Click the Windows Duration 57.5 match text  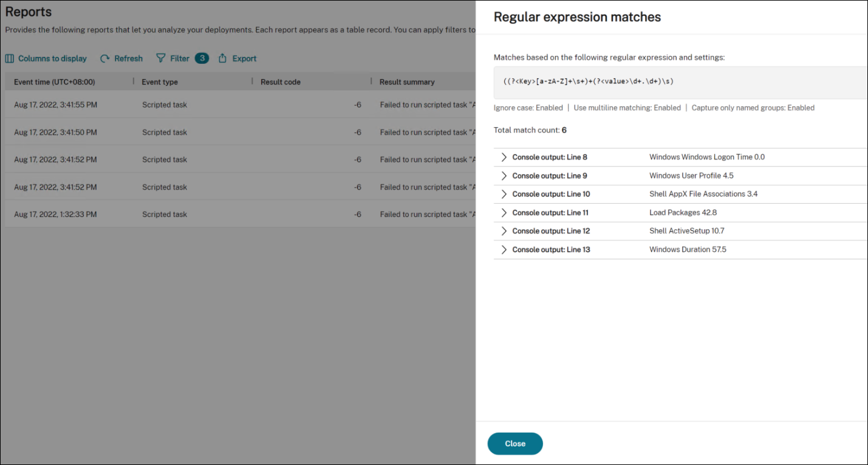(x=688, y=250)
